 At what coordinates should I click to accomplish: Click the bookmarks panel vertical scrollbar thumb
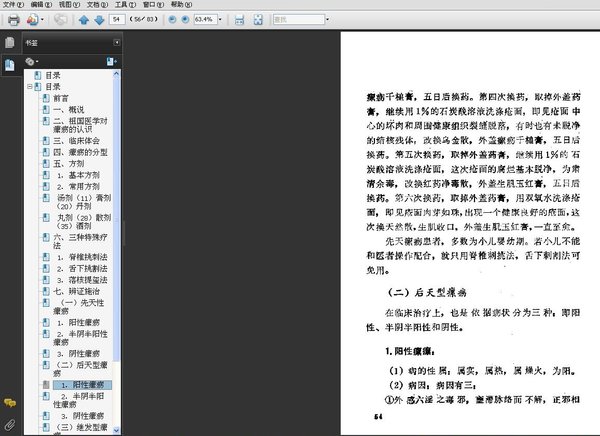[117, 220]
